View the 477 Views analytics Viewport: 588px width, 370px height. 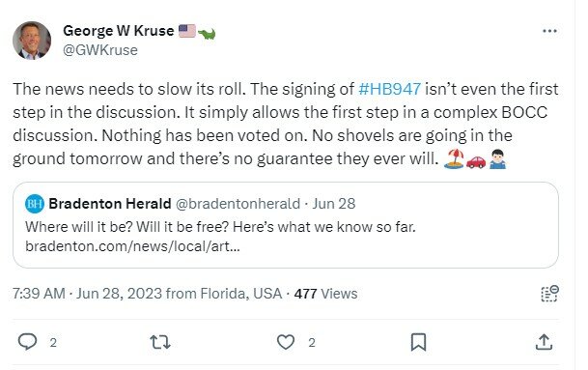coord(325,294)
